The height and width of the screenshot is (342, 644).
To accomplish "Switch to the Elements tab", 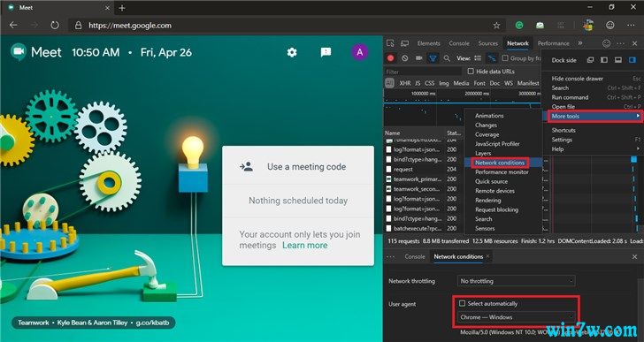I will [x=428, y=43].
